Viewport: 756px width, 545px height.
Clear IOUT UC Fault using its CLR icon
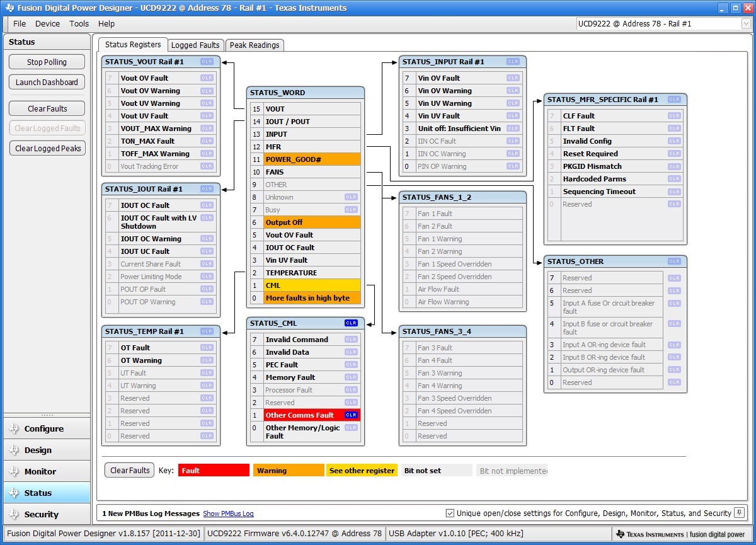207,251
